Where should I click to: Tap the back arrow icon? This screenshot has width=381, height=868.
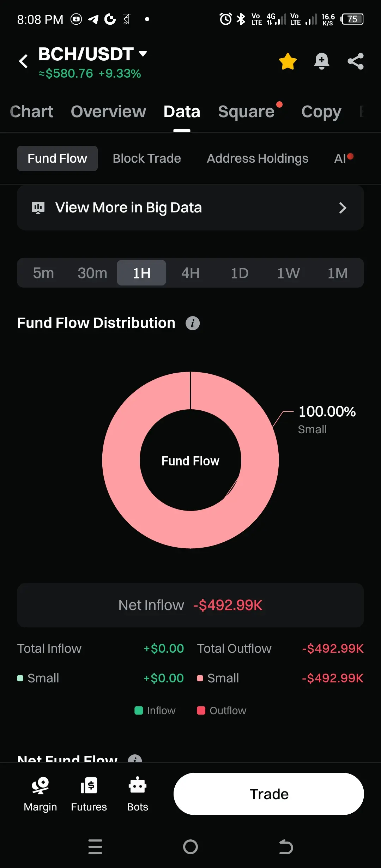click(23, 61)
